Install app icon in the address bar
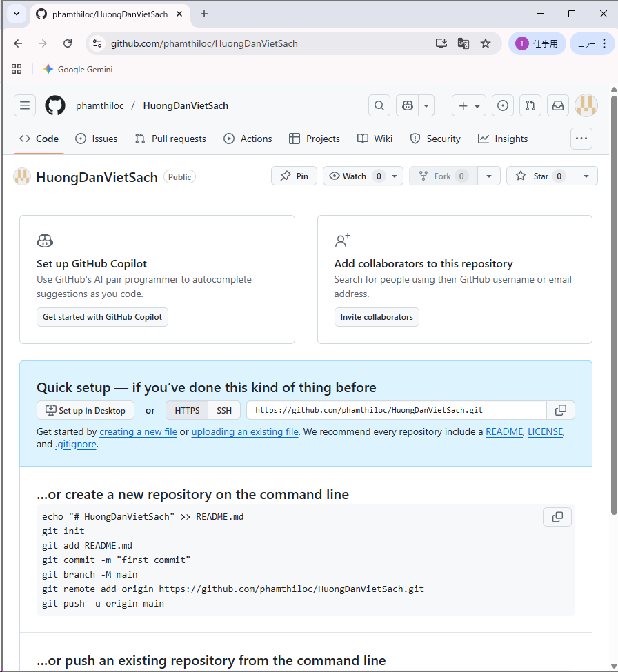 (x=441, y=43)
